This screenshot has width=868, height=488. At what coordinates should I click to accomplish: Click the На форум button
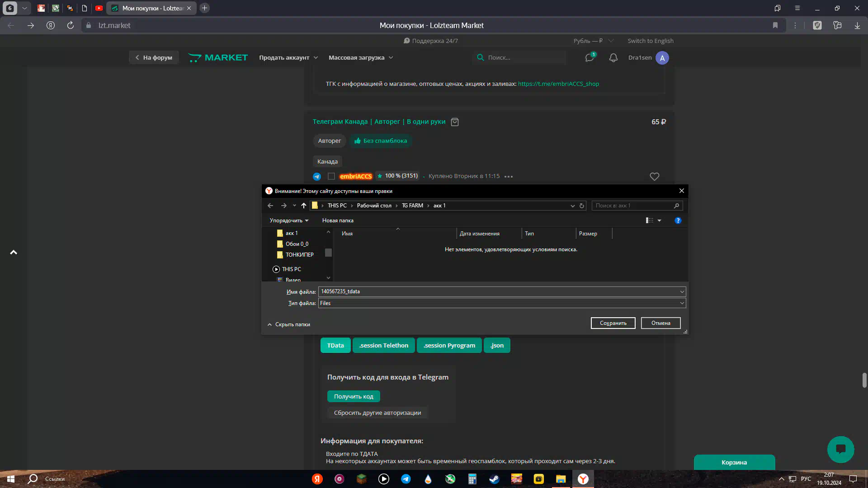(154, 57)
